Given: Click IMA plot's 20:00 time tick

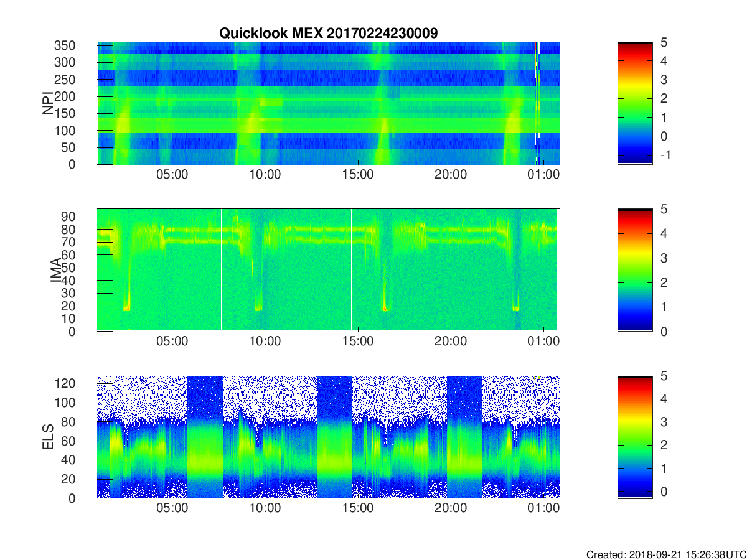Looking at the screenshot, I should point(451,342).
